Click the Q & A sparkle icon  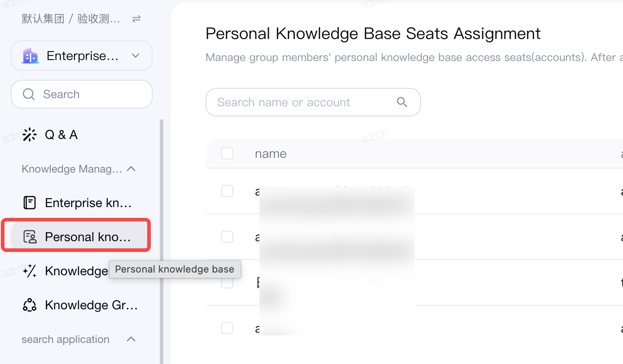pos(30,134)
